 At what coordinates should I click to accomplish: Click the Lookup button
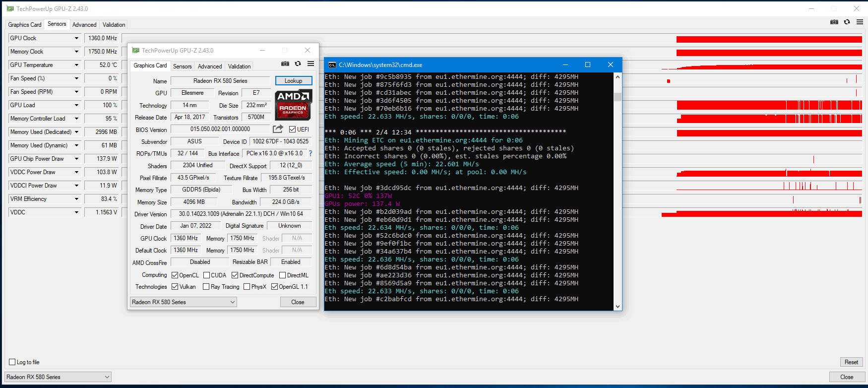point(294,81)
